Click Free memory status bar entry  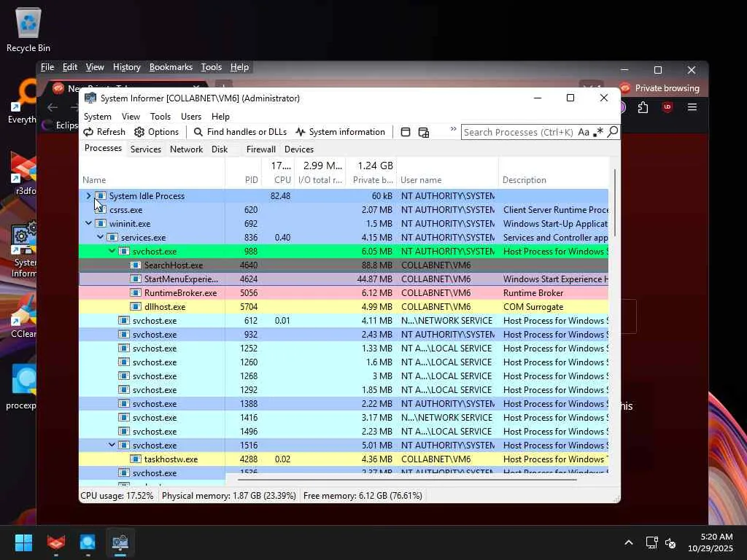point(363,496)
